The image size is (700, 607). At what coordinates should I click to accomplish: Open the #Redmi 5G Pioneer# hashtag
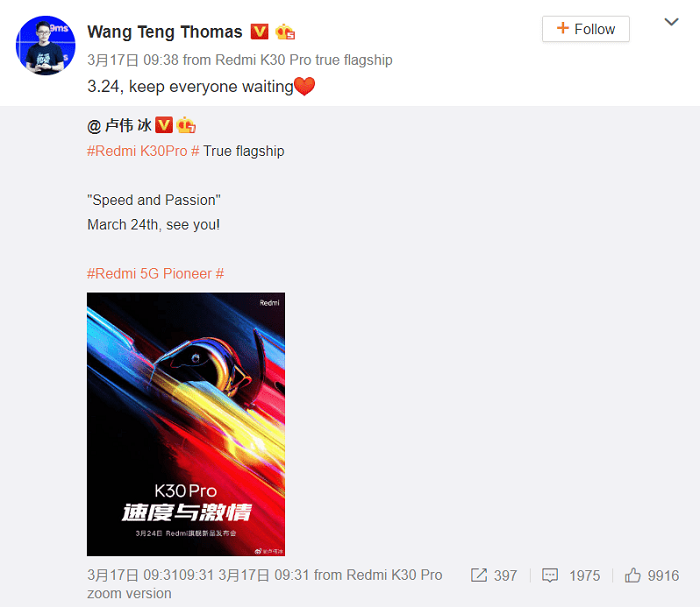(155, 274)
